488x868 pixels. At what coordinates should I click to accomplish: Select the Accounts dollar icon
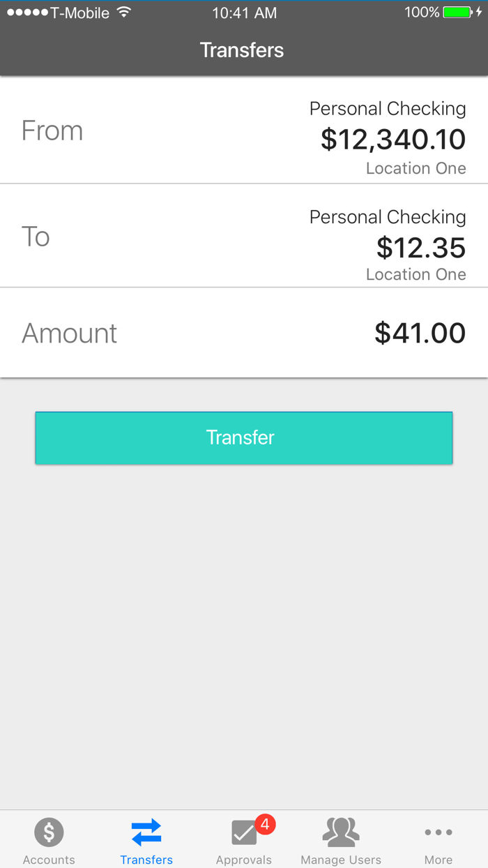click(49, 832)
